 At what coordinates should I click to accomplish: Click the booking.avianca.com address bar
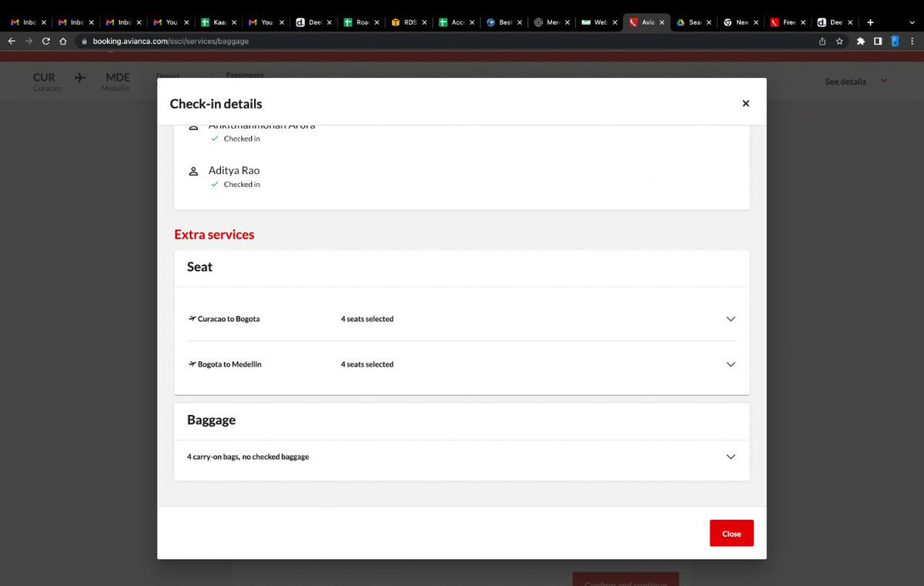pyautogui.click(x=447, y=41)
